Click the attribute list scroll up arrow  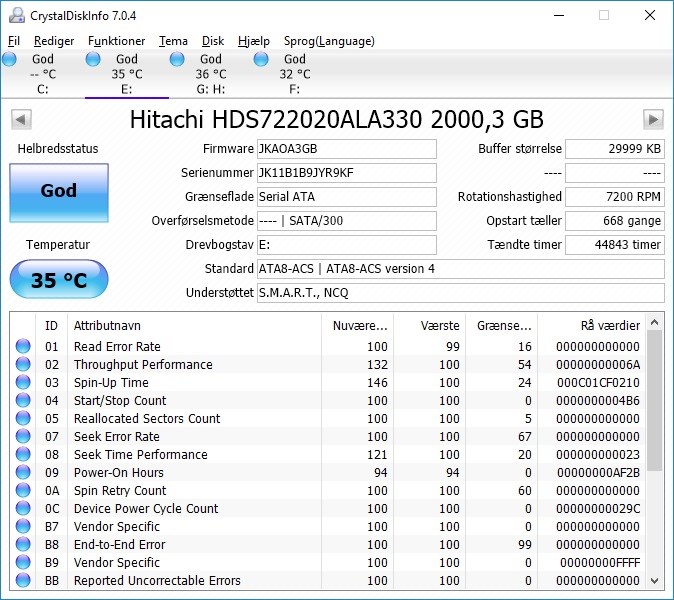[655, 322]
